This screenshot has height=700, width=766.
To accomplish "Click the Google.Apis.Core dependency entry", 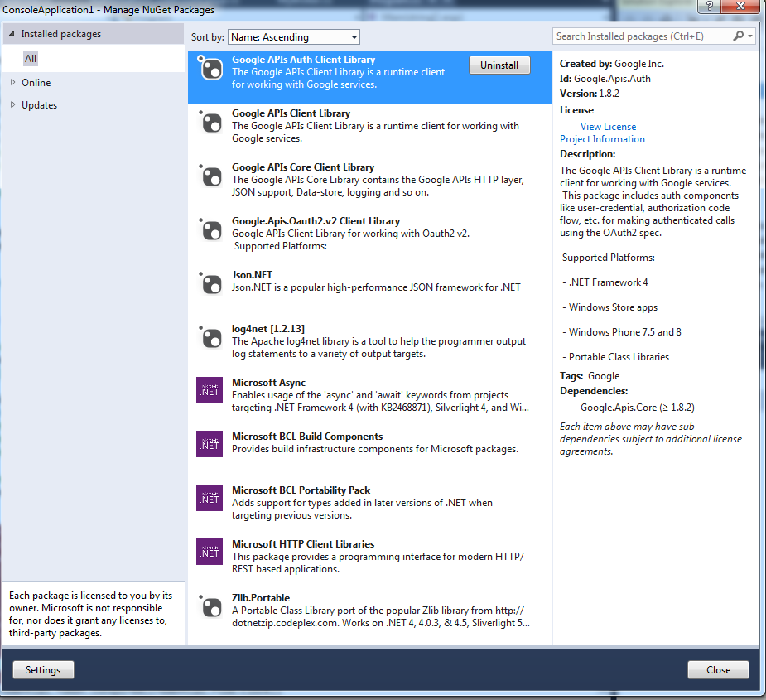I will 638,408.
